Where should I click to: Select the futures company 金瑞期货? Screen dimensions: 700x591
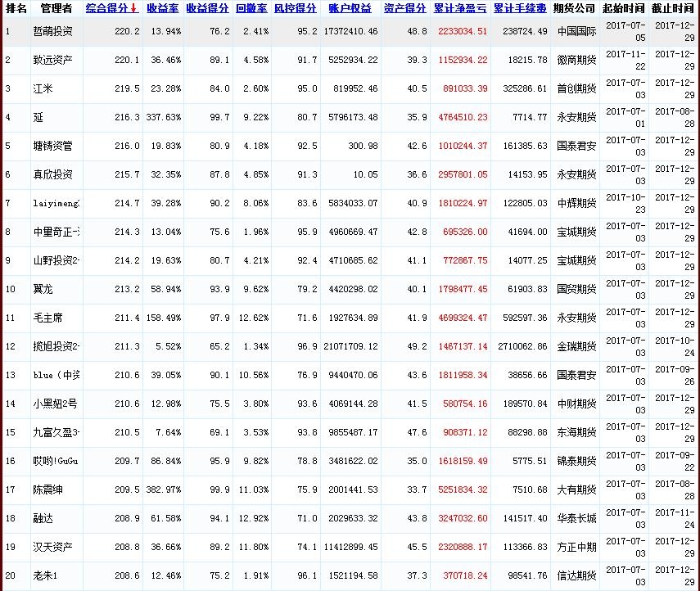(576, 346)
